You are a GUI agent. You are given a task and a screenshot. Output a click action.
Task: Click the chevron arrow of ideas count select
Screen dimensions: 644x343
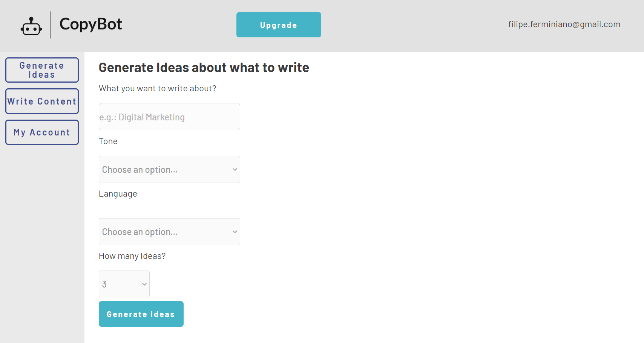(144, 284)
